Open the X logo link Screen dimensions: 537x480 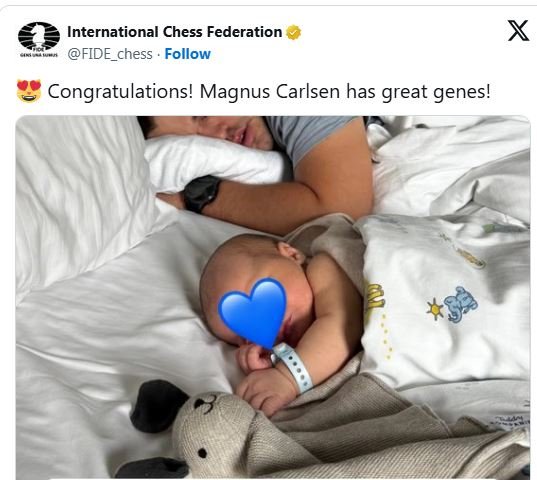point(518,31)
